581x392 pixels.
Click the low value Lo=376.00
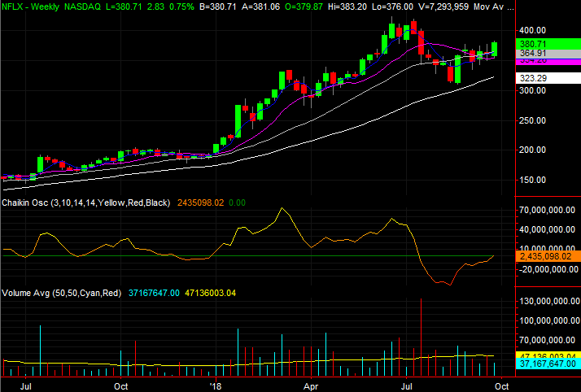coord(392,7)
